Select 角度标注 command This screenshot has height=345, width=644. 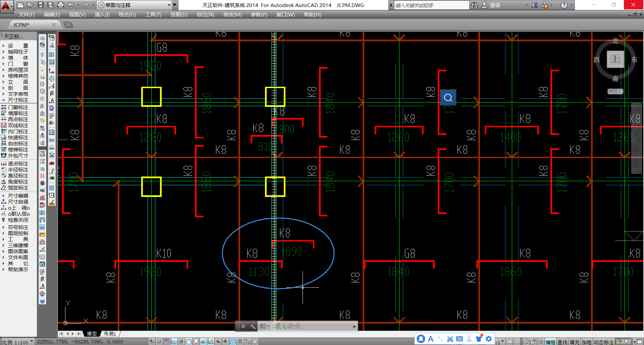[18, 182]
